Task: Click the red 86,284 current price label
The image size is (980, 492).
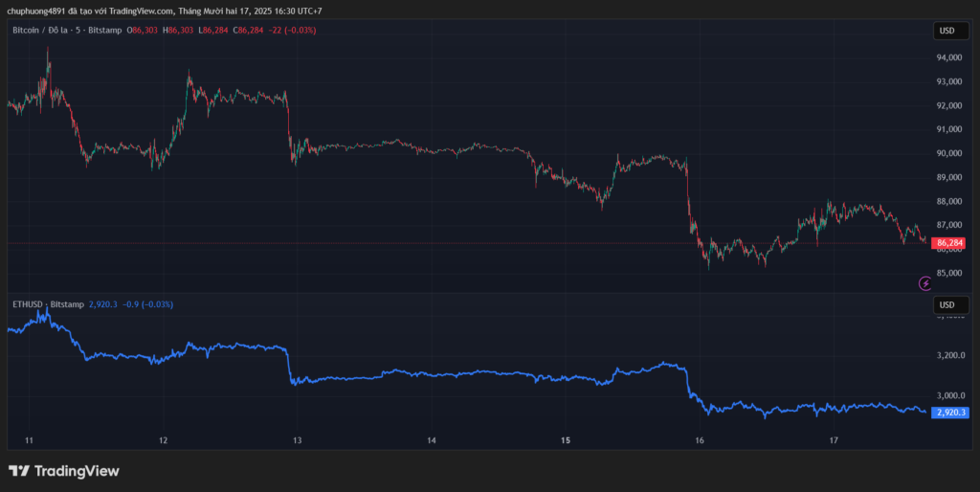Action: [x=949, y=243]
